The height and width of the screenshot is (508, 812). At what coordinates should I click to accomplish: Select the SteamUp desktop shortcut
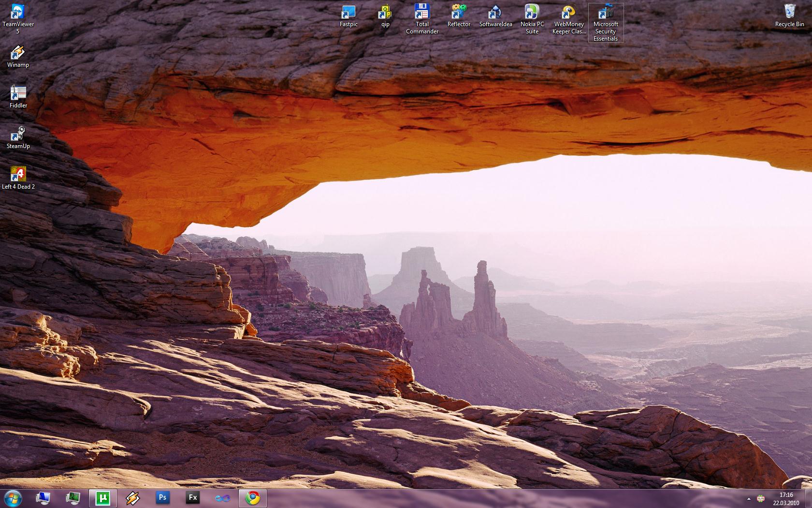tap(18, 134)
